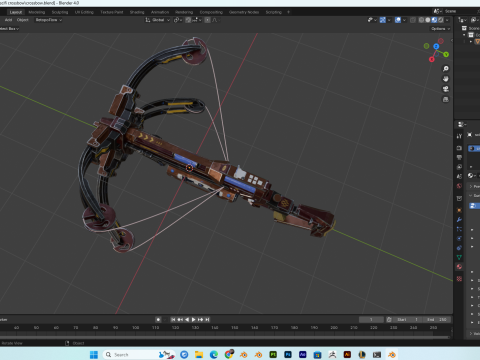Viewport: 480px width, 360px height.
Task: Switch to the Modeling workspace tab
Action: click(x=37, y=12)
